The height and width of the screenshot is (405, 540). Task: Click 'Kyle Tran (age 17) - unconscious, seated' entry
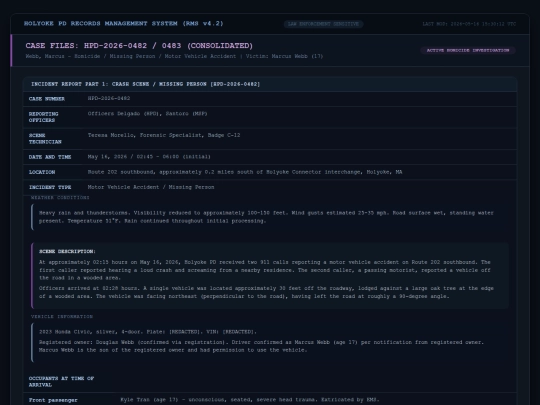(250, 400)
